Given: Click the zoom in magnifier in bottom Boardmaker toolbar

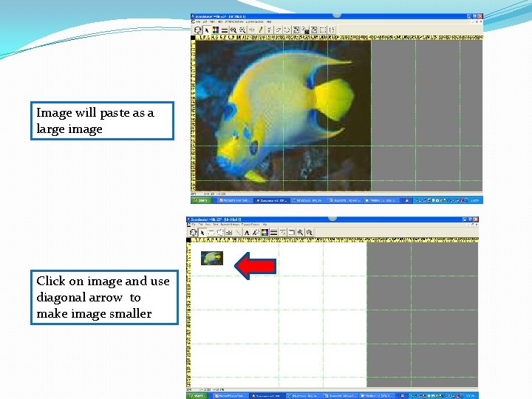Looking at the screenshot, I should 300,233.
